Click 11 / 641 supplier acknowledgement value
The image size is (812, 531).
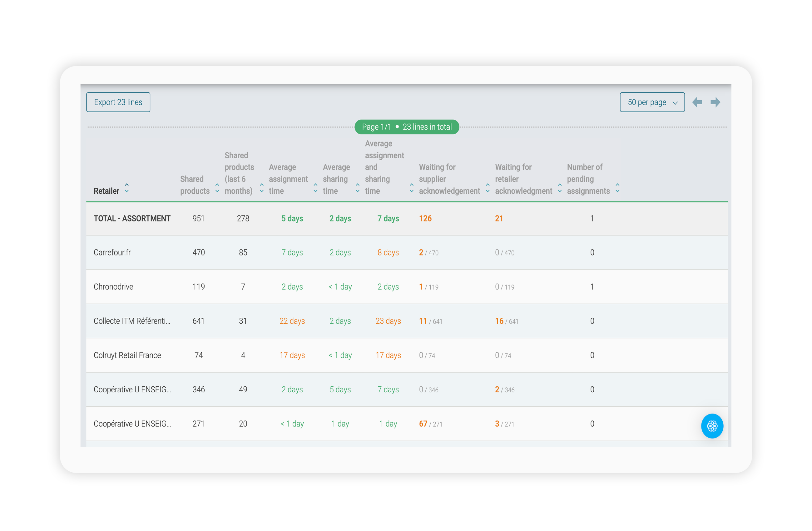tap(431, 321)
